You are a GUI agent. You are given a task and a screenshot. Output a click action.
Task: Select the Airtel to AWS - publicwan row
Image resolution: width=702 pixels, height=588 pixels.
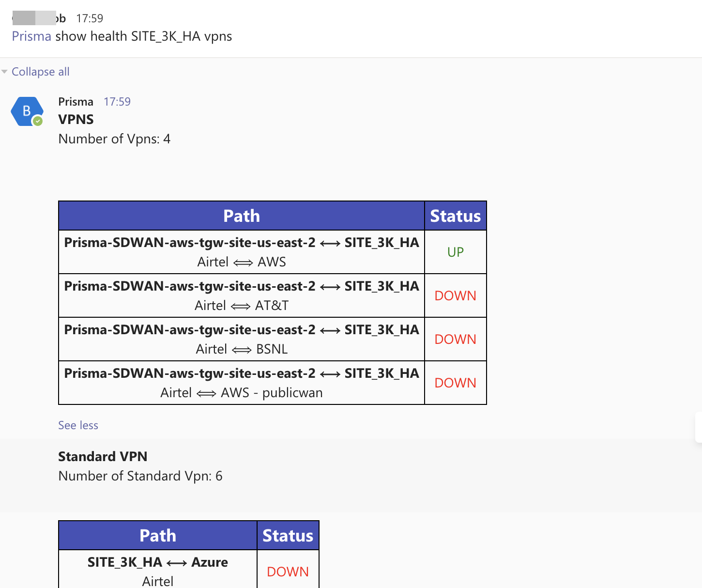coord(241,383)
